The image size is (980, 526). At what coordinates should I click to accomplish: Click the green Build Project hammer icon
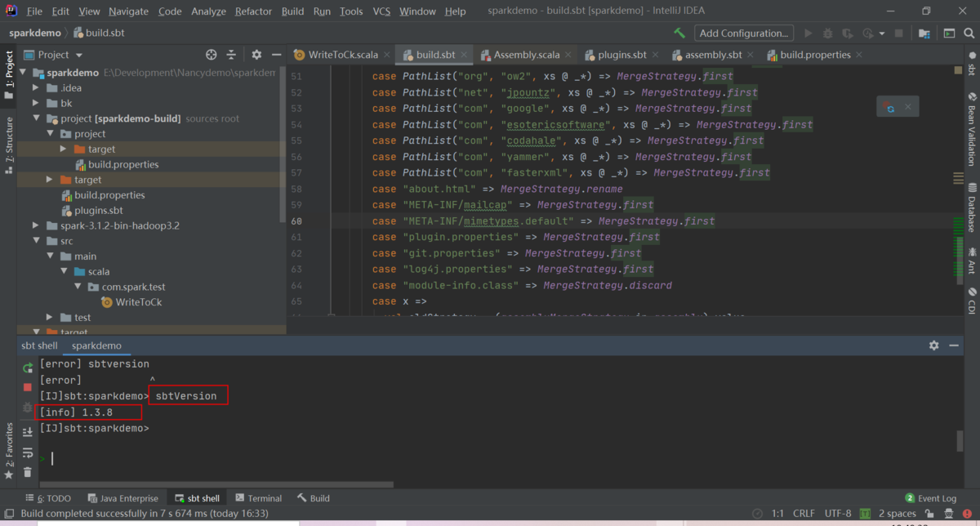(x=679, y=33)
